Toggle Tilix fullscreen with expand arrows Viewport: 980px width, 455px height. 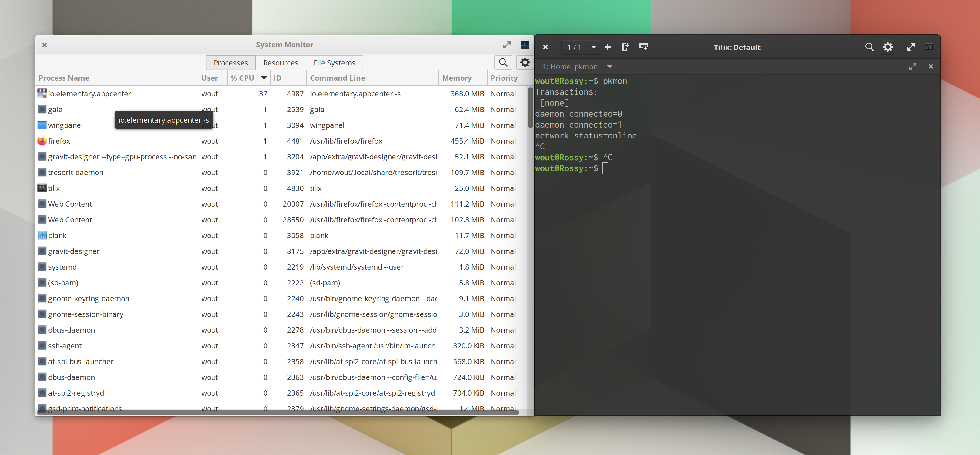(911, 47)
